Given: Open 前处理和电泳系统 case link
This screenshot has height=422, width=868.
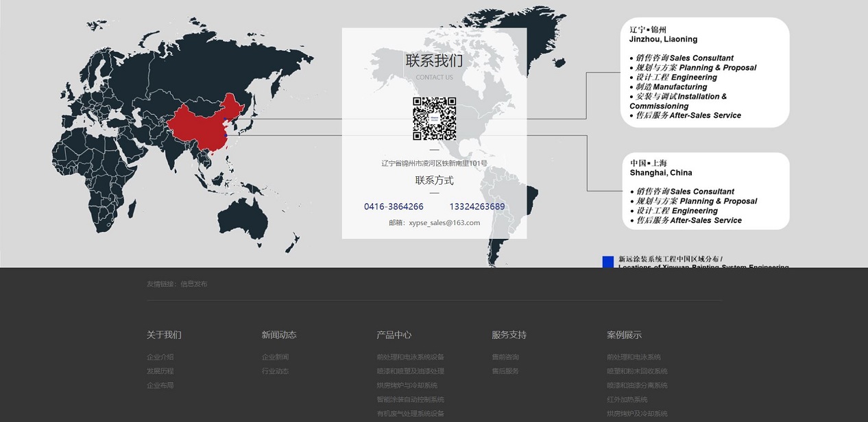Looking at the screenshot, I should [x=634, y=357].
